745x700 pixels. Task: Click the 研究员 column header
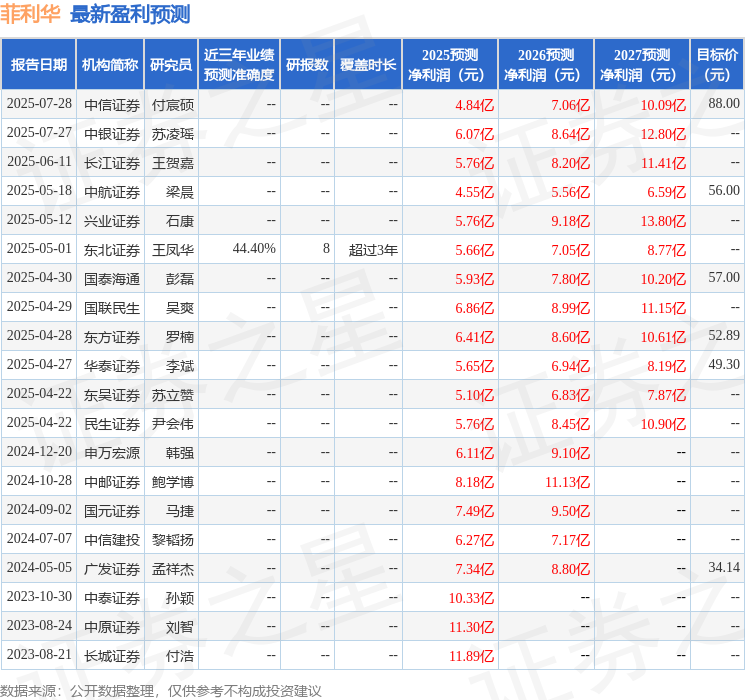click(x=171, y=65)
